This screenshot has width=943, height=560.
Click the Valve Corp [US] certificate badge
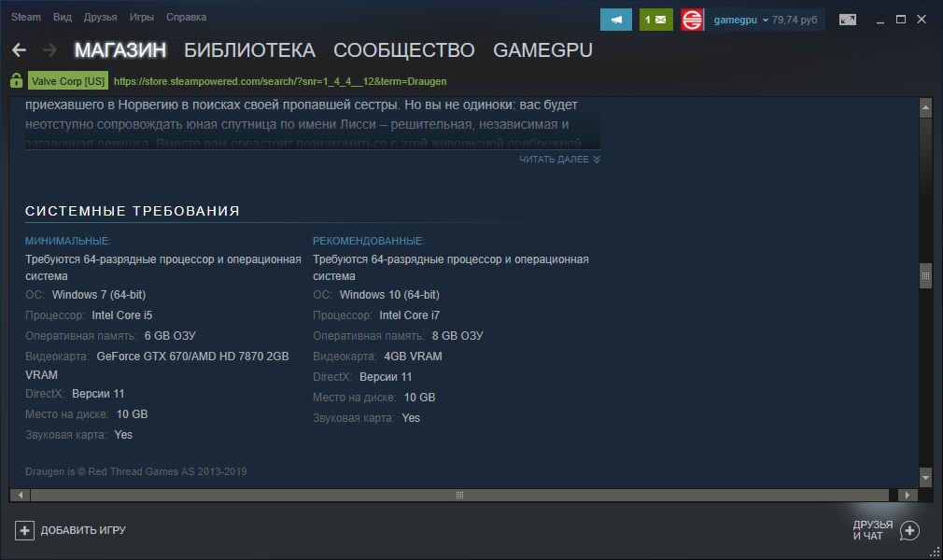[x=68, y=81]
